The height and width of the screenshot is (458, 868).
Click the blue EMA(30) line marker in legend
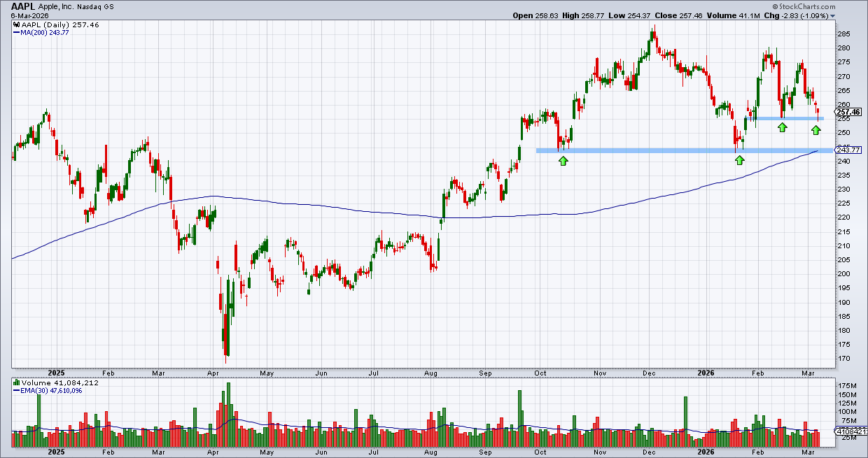(x=15, y=391)
